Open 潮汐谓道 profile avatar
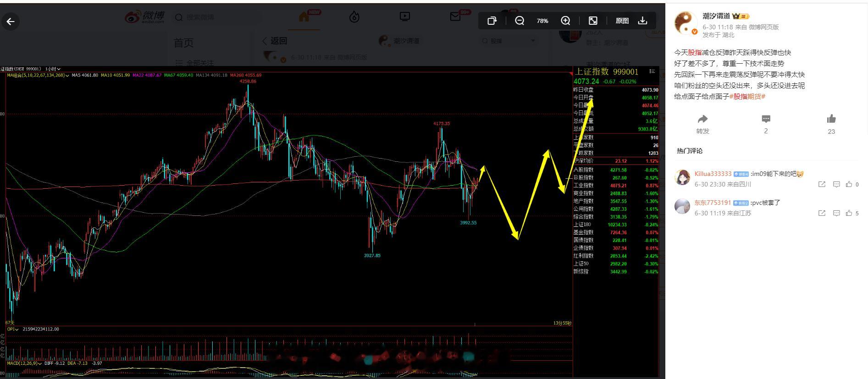This screenshot has width=868, height=379. pyautogui.click(x=686, y=23)
